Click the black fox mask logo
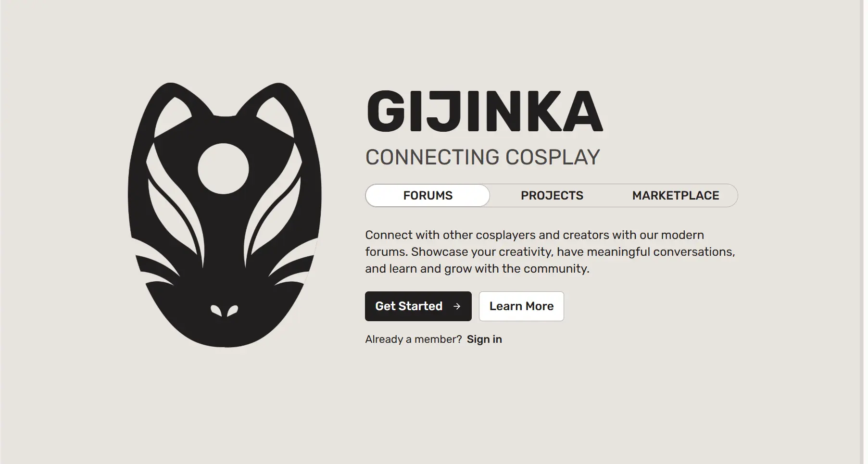The image size is (868, 464). pyautogui.click(x=225, y=215)
